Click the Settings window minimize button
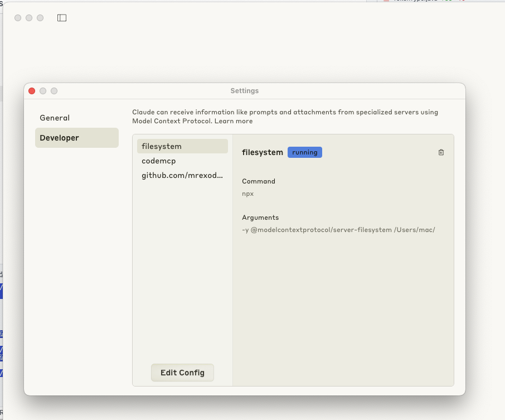 click(x=43, y=91)
